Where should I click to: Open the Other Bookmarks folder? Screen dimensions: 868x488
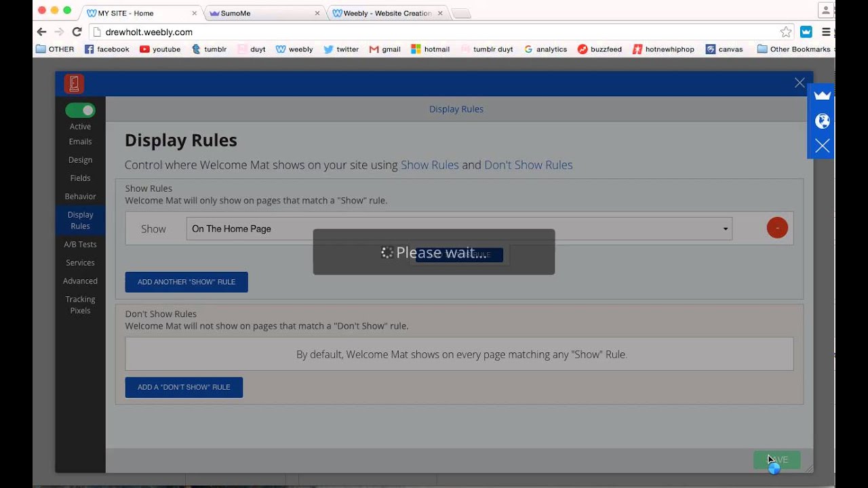(794, 49)
